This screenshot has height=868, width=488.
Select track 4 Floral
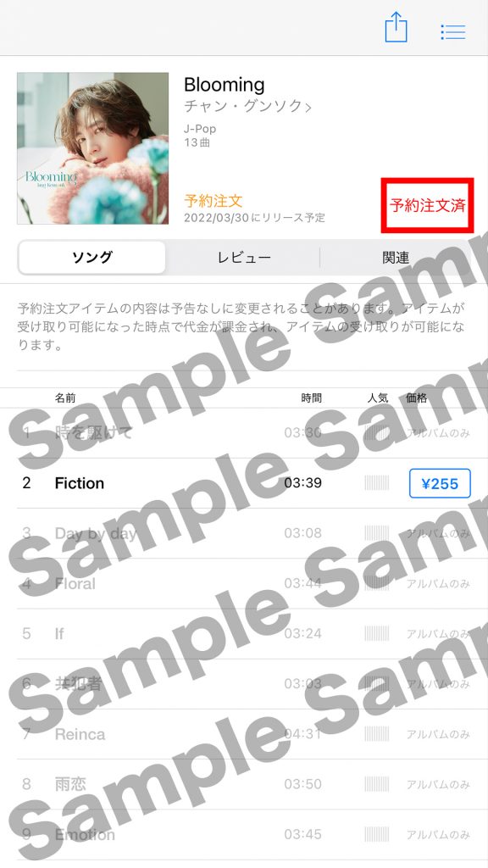pos(244,584)
